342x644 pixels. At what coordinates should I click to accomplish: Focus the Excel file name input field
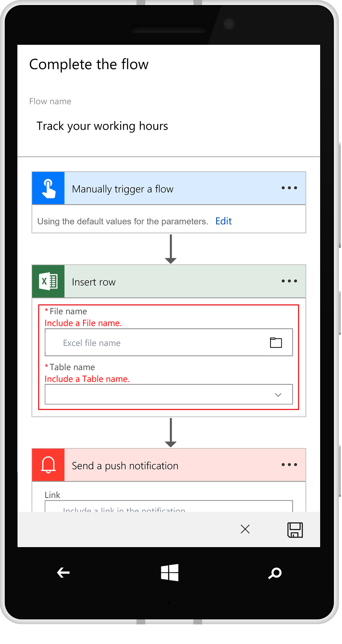169,342
